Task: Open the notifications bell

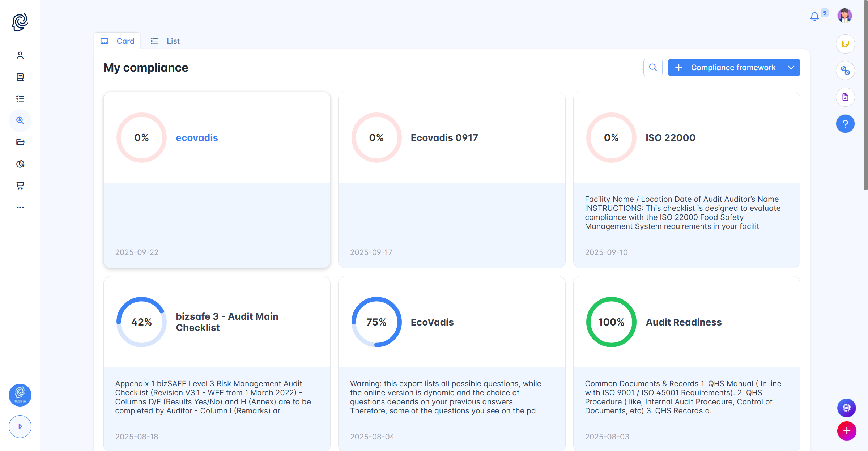Action: (x=814, y=17)
